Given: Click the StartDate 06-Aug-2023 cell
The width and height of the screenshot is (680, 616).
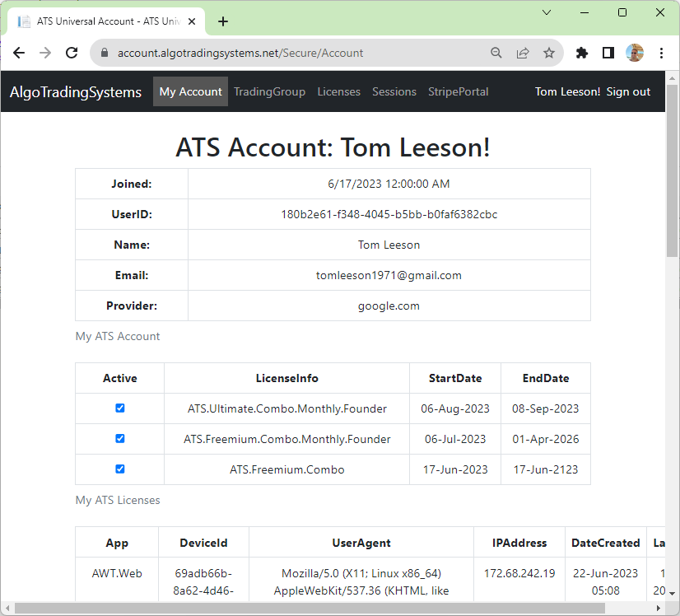Looking at the screenshot, I should pos(455,408).
